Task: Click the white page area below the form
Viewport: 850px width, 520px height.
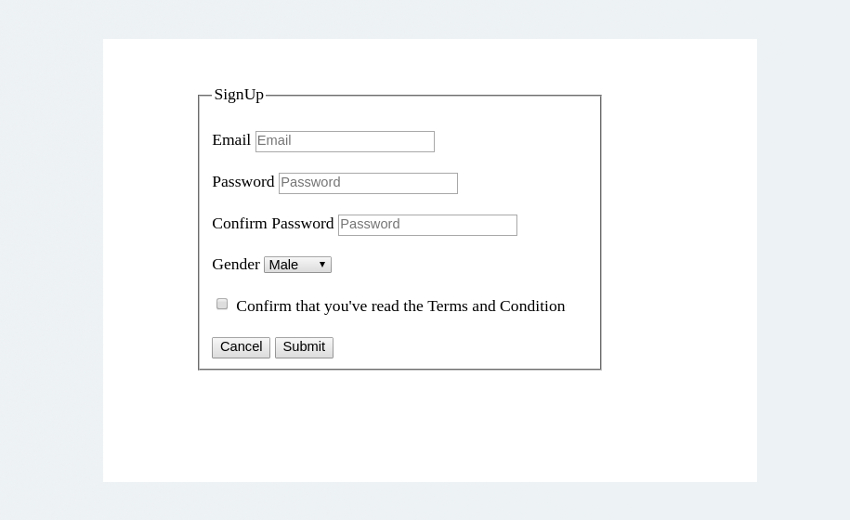Action: pyautogui.click(x=430, y=430)
